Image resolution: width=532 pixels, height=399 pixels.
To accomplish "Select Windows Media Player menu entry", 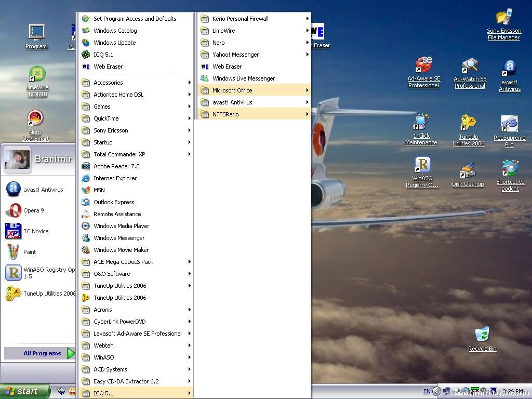I will pyautogui.click(x=121, y=226).
